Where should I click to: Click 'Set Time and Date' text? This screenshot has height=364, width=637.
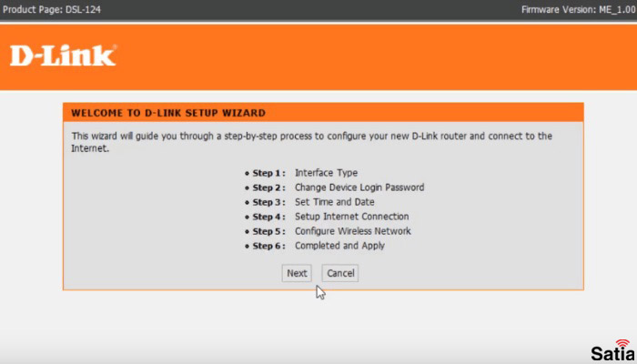[335, 202]
